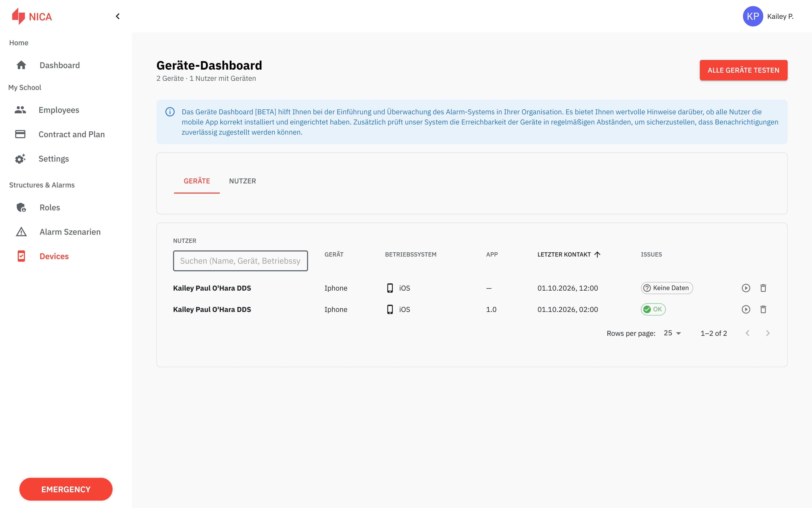This screenshot has height=508, width=812.
Task: Click the phone icon in the 02:00 row
Action: [390, 309]
